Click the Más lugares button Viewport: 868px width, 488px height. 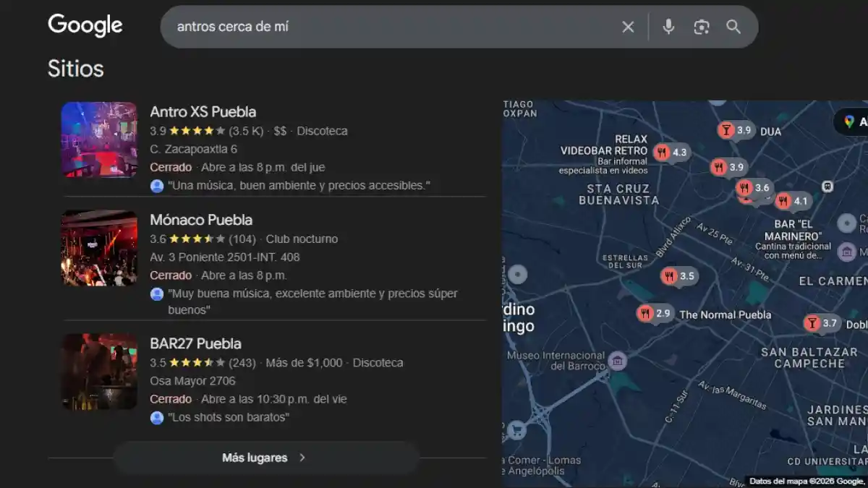(x=266, y=458)
